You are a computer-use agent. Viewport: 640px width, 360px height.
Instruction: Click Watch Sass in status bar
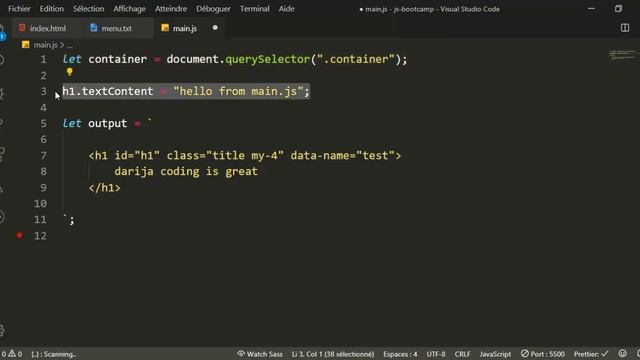260,354
